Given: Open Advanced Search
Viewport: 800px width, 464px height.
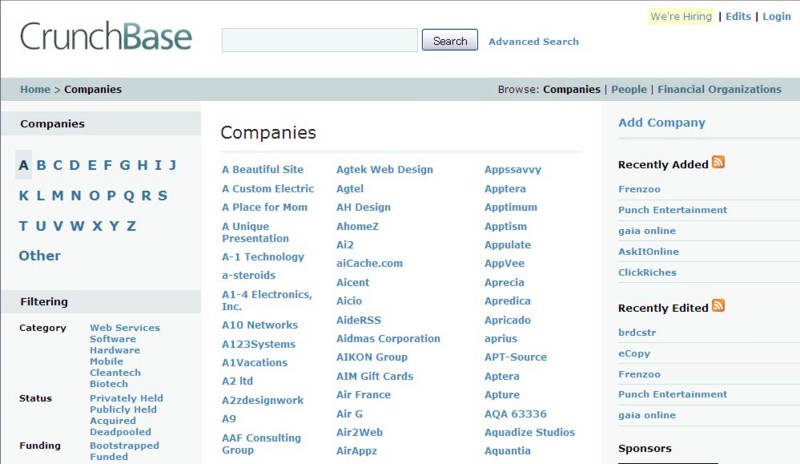Looking at the screenshot, I should pos(534,42).
